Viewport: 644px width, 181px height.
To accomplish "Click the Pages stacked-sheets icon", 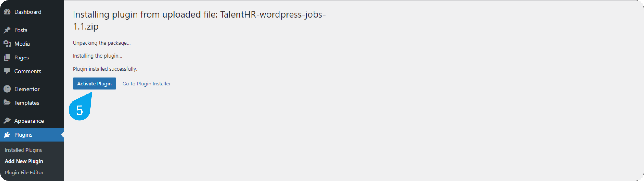I will (7, 58).
